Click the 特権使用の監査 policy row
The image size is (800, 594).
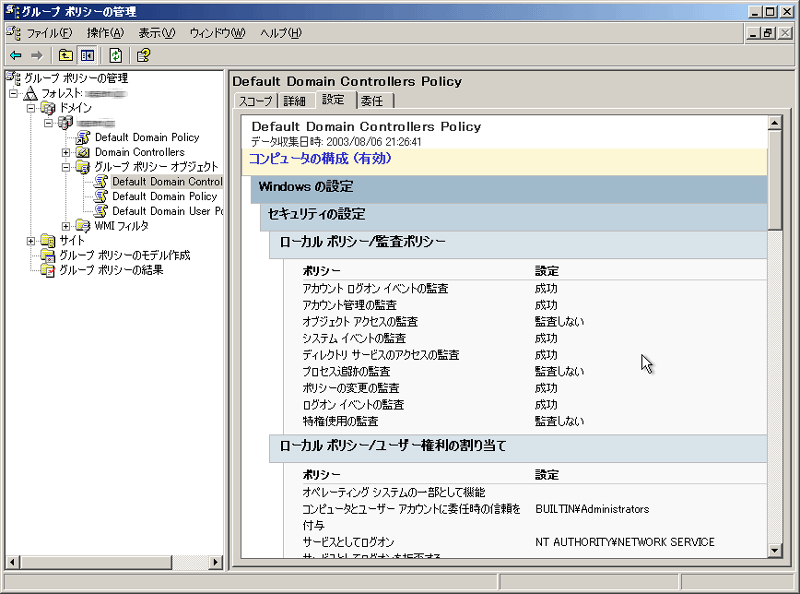click(534, 422)
